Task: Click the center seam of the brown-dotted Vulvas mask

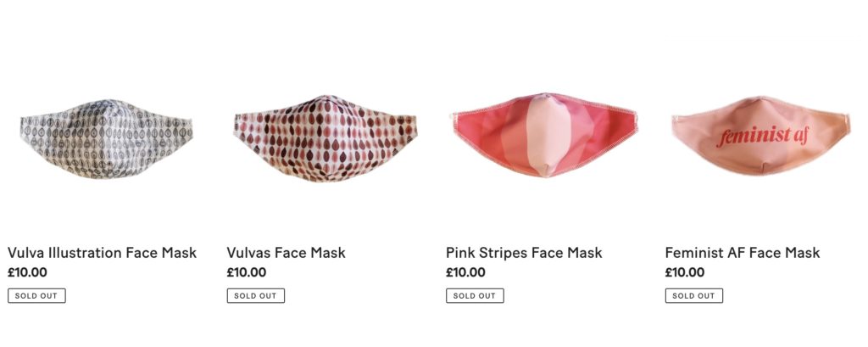Action: point(324,140)
